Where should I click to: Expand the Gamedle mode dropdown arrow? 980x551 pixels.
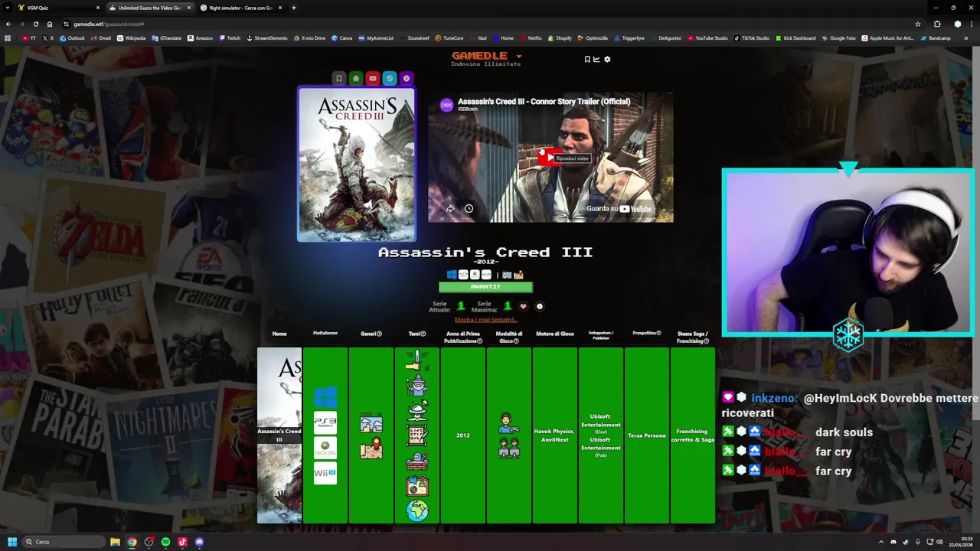[518, 56]
